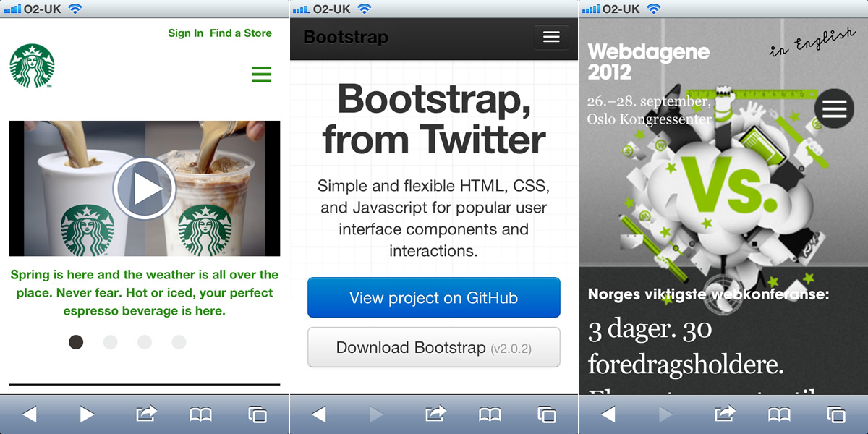Screen dimensions: 868x434
Task: Tap the Wi-Fi icon above the Starbucks page
Action: pyautogui.click(x=75, y=9)
